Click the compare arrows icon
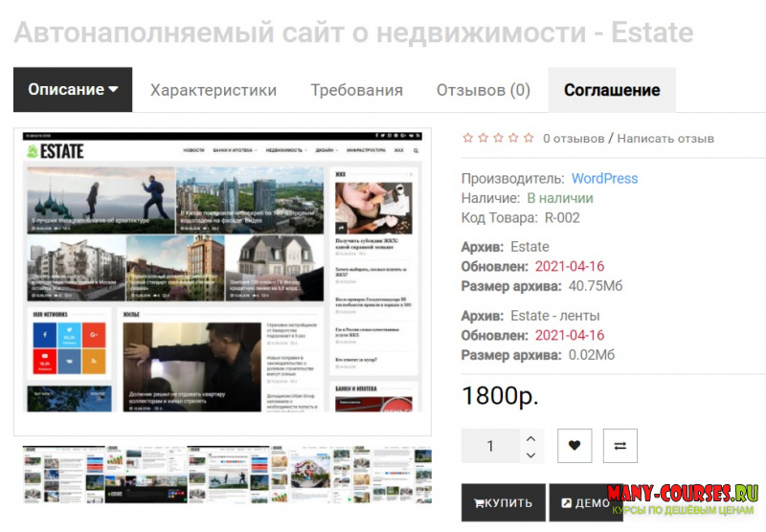The image size is (766, 532). [620, 446]
